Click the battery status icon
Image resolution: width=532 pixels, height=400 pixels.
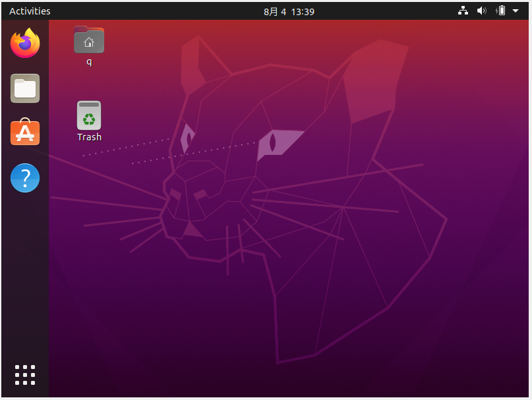coord(500,11)
